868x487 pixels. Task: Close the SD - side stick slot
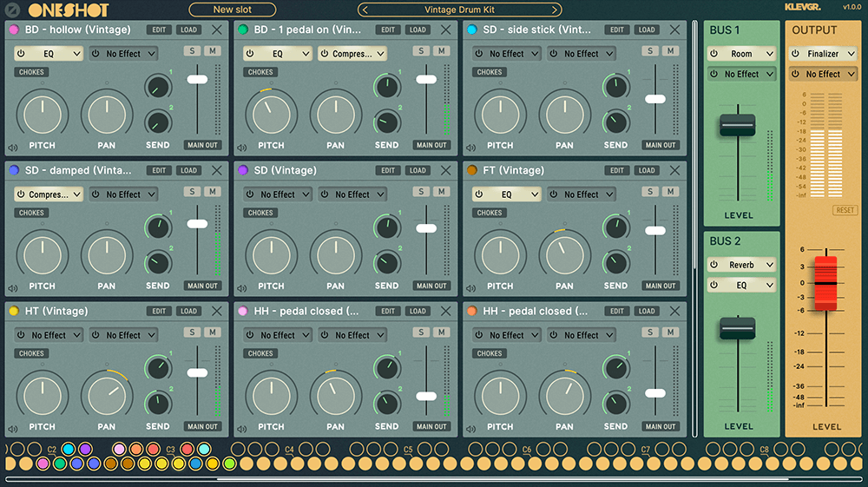pyautogui.click(x=675, y=30)
